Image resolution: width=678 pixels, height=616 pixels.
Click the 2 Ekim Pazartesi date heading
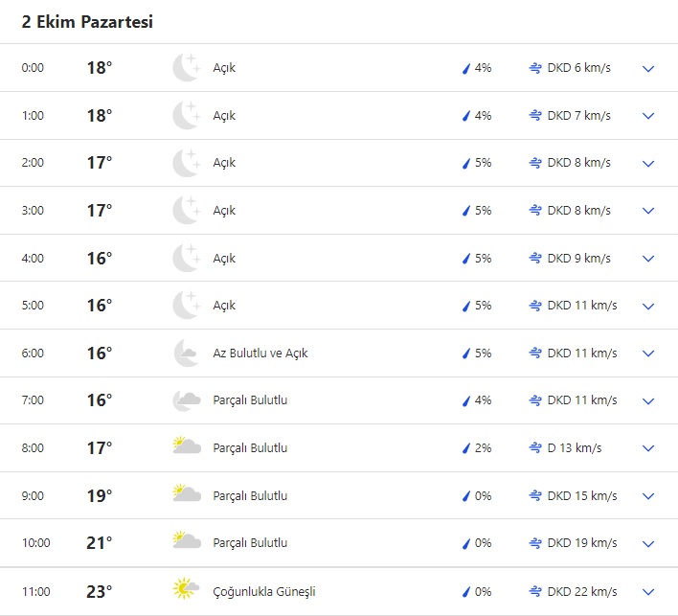(87, 22)
